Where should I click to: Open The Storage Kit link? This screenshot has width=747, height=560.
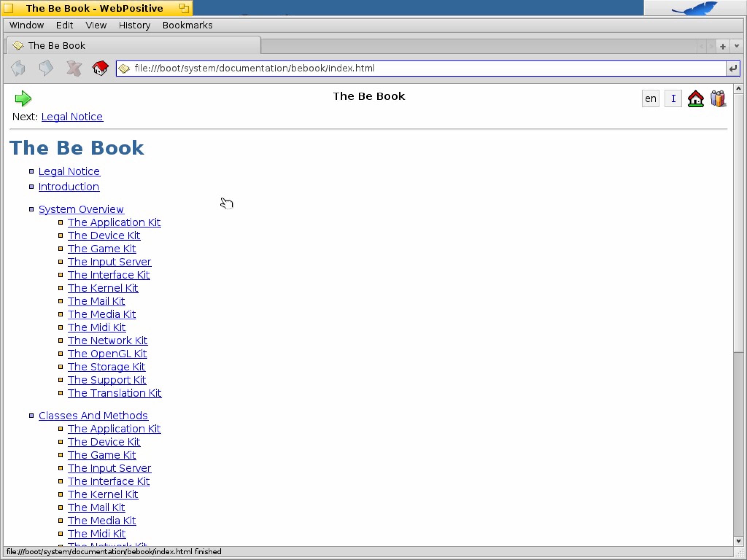click(107, 367)
